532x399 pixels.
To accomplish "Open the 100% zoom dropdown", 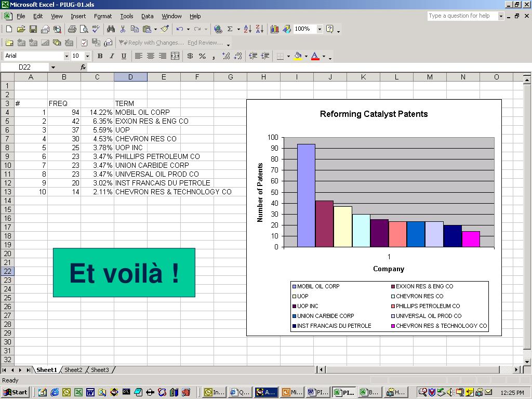I will click(320, 29).
